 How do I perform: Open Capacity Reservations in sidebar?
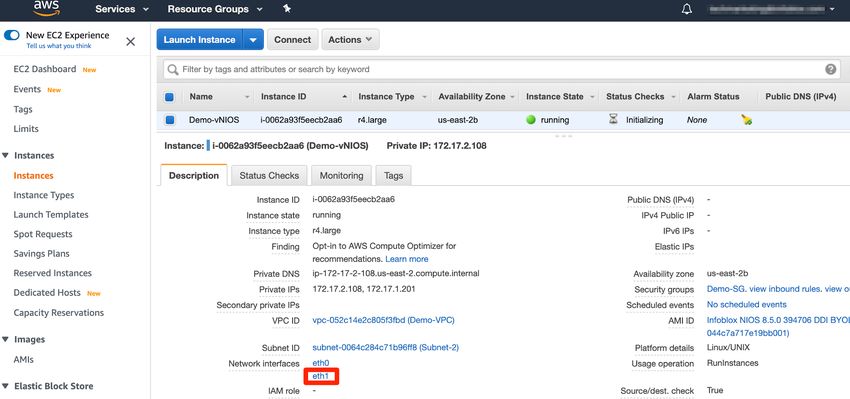pyautogui.click(x=59, y=313)
